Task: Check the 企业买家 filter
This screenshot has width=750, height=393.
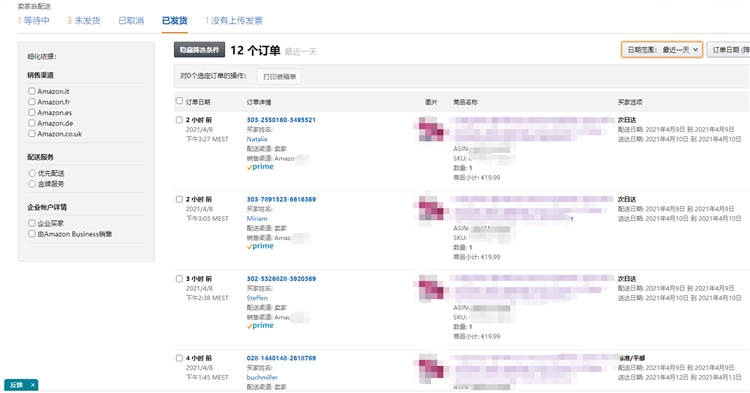Action: point(32,223)
